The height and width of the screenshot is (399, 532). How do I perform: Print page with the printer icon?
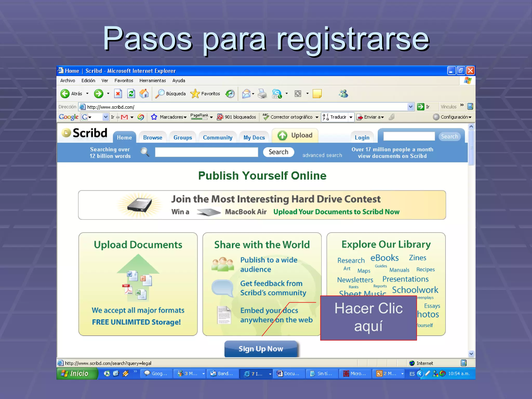click(262, 94)
